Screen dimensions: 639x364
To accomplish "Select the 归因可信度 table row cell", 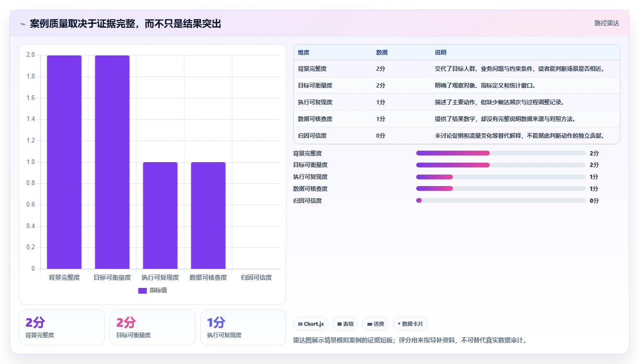I will click(312, 136).
